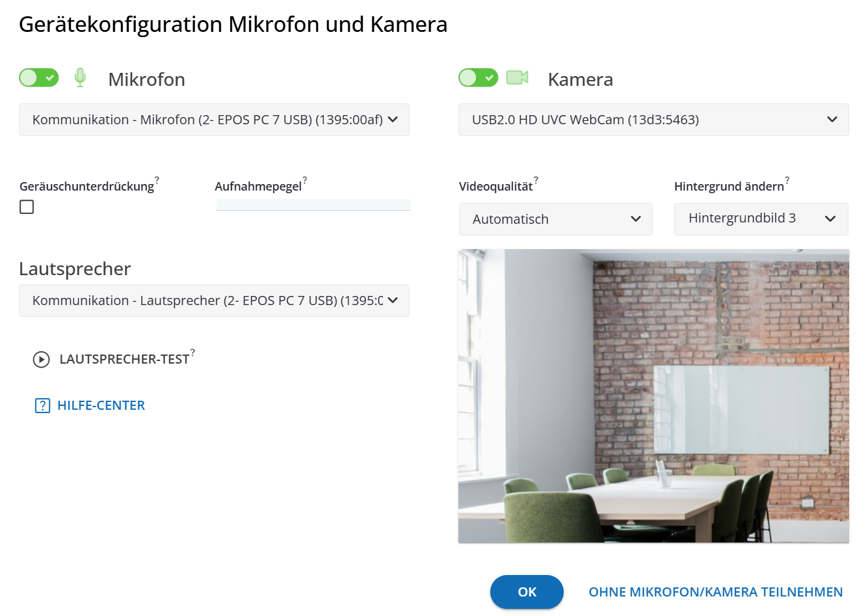The image size is (868, 616).
Task: Click Ohne Mikrofon/Kamera teilnehmen link
Action: tap(715, 592)
